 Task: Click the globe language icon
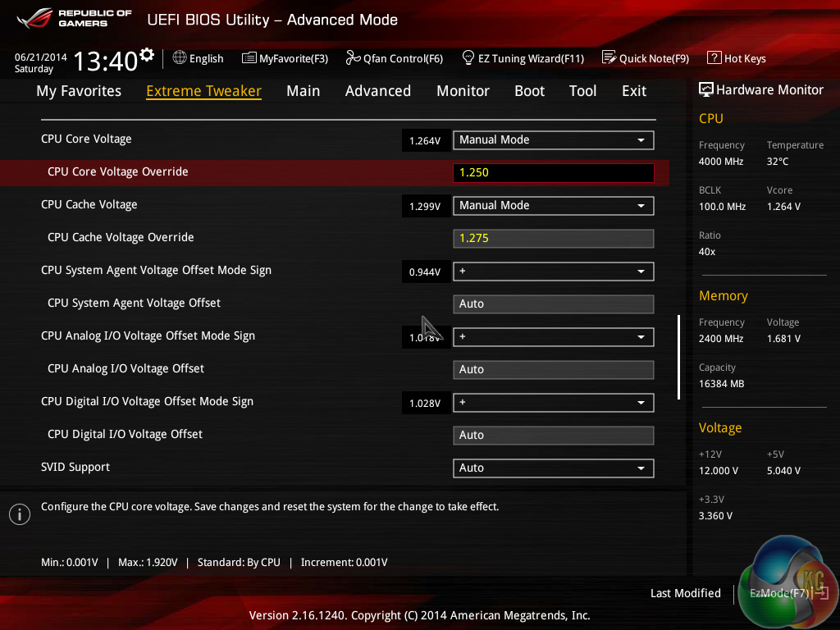(x=180, y=58)
